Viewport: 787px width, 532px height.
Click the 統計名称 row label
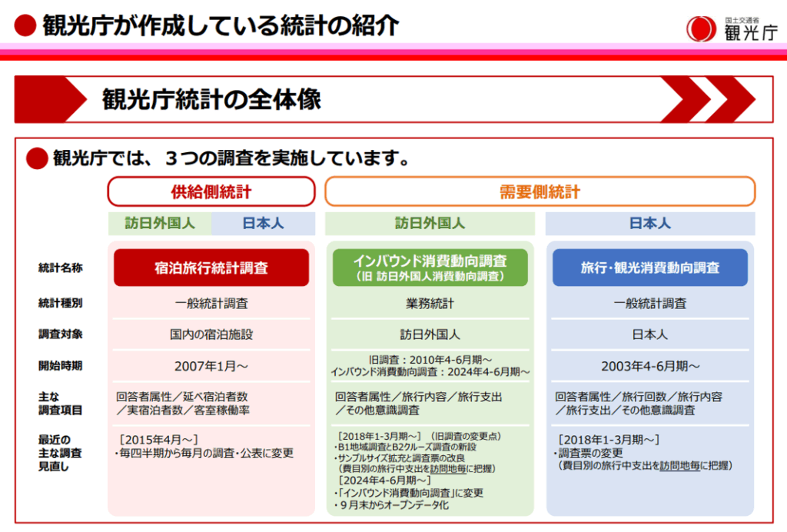click(60, 268)
